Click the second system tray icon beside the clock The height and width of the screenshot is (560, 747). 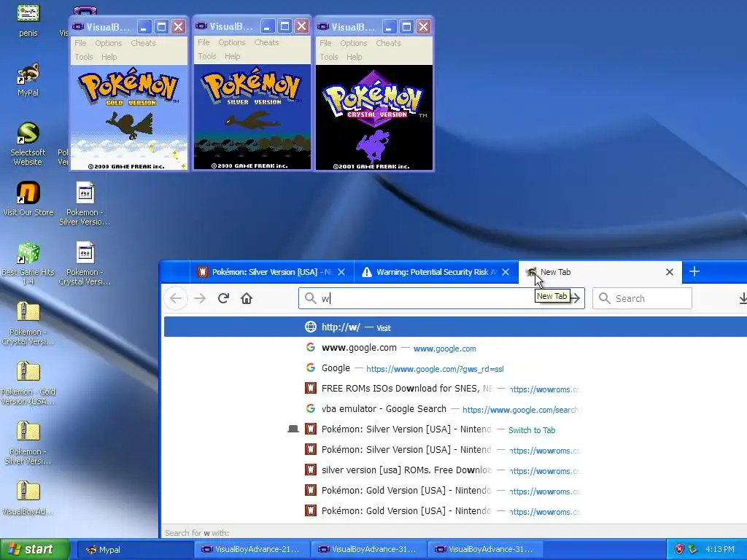pos(692,549)
